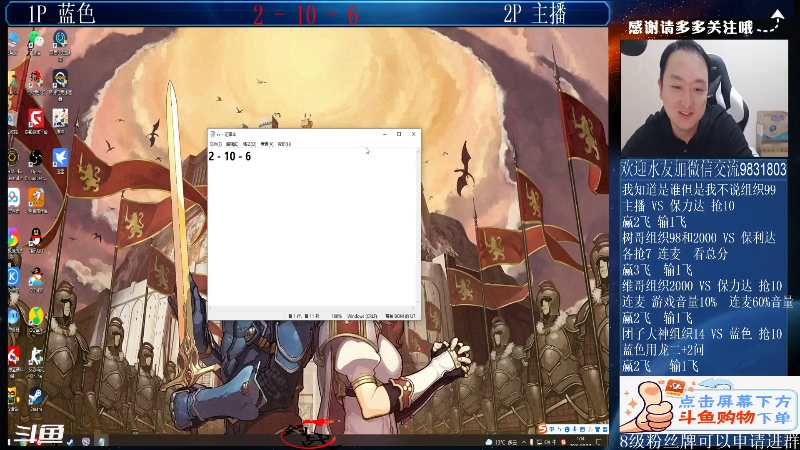The width and height of the screenshot is (800, 450).
Task: Click Notepad vertical scrollbar down arrow
Action: click(x=418, y=303)
